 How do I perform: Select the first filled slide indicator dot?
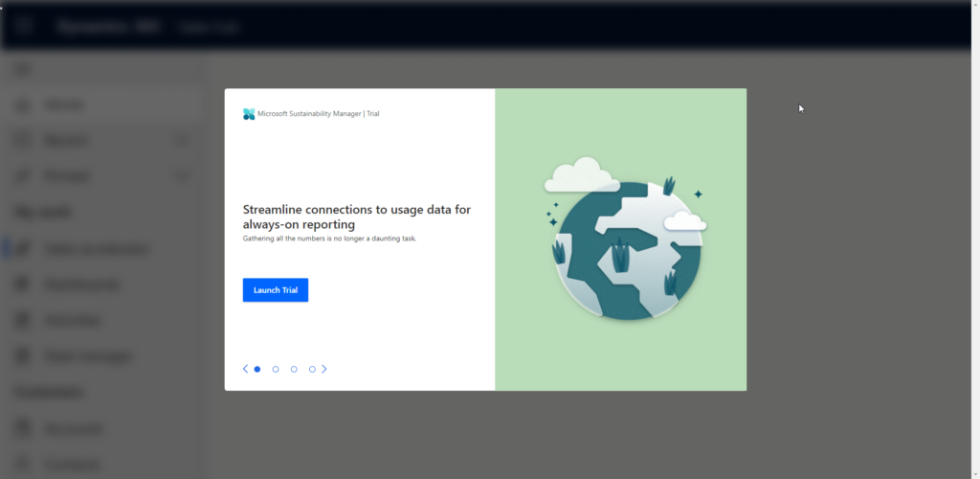[256, 369]
